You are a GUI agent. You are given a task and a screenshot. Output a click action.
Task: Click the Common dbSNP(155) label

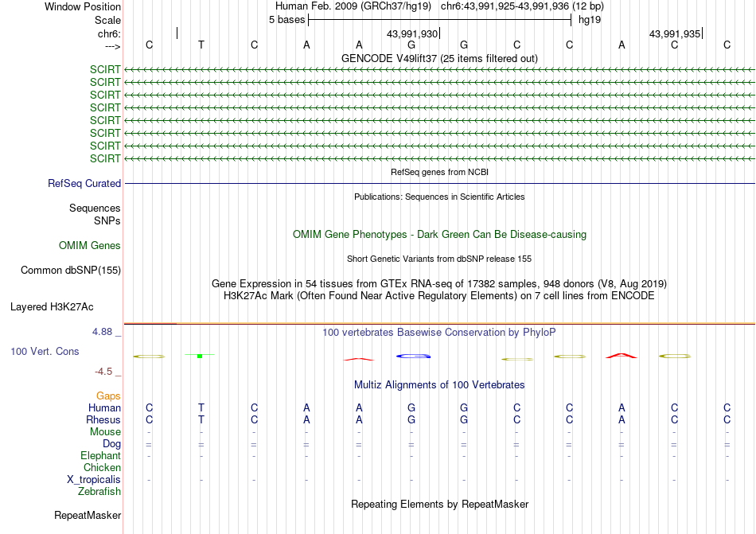pos(71,271)
